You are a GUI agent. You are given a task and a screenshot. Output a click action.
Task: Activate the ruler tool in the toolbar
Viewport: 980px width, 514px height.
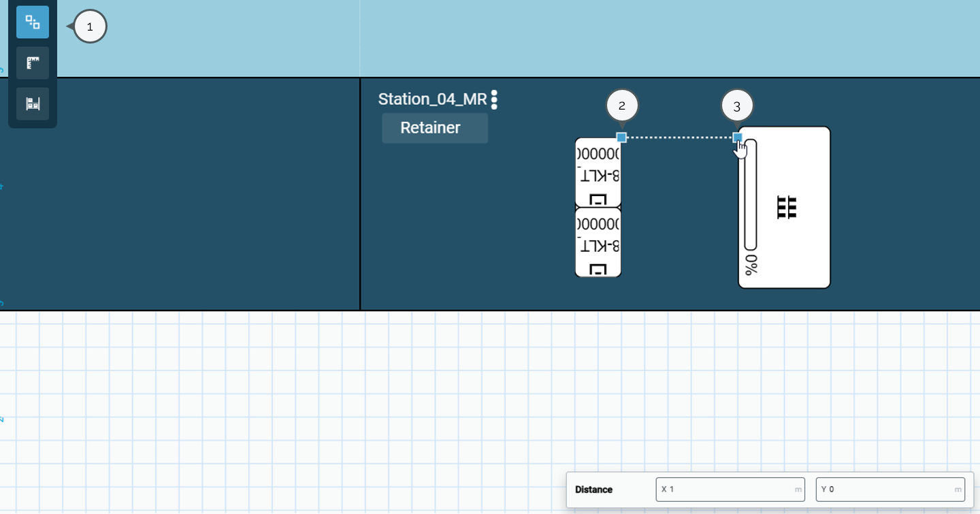(x=33, y=63)
